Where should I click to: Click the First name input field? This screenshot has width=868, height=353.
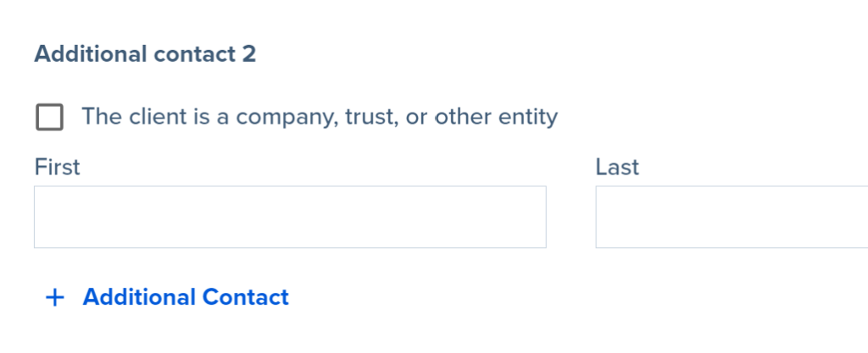[290, 218]
